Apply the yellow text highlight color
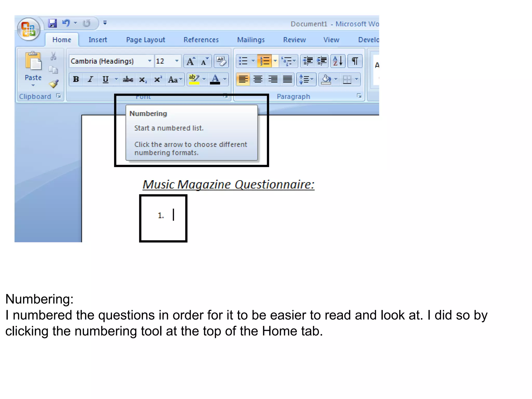Viewport: 532px width, 399px height. pos(194,79)
